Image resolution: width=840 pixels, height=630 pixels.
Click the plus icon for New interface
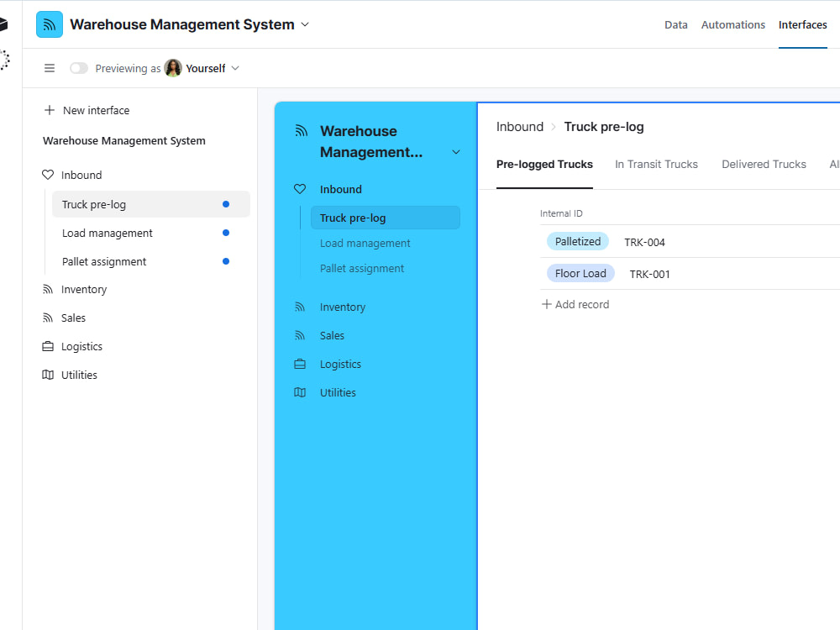point(50,110)
